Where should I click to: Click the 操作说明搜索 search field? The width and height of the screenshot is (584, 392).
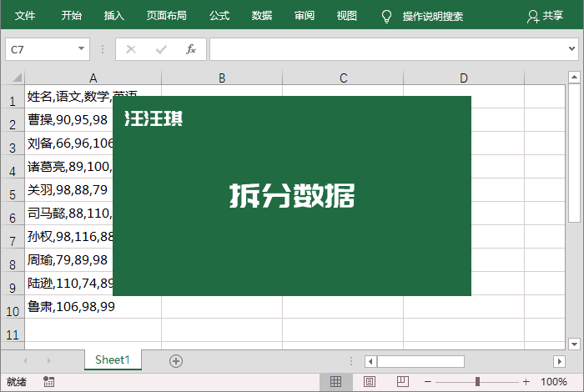(432, 17)
